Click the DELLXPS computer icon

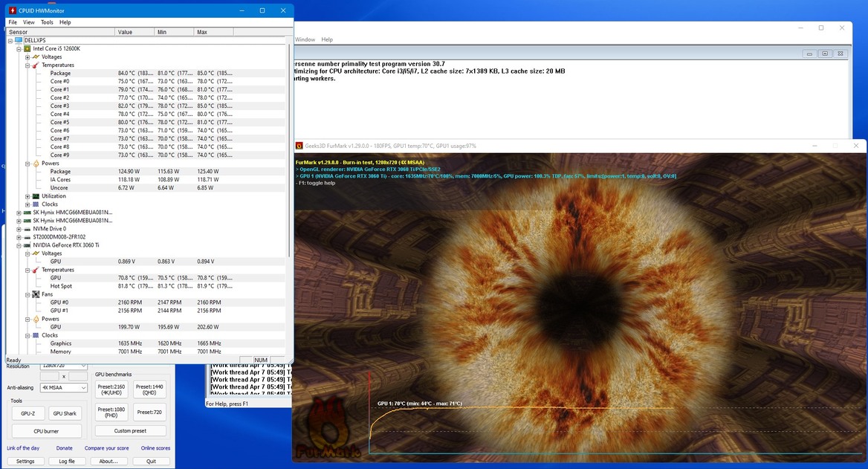(19, 40)
